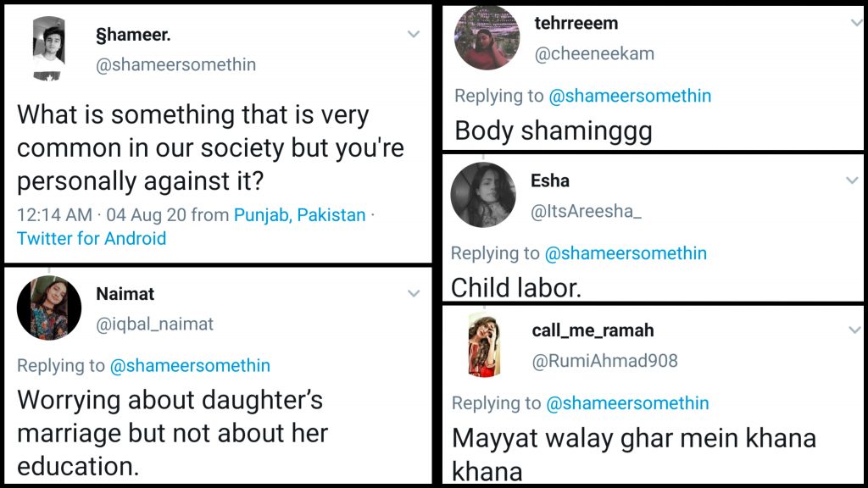Expand the chevron on tehrreeem's reply
The width and height of the screenshot is (868, 488).
coord(856,23)
